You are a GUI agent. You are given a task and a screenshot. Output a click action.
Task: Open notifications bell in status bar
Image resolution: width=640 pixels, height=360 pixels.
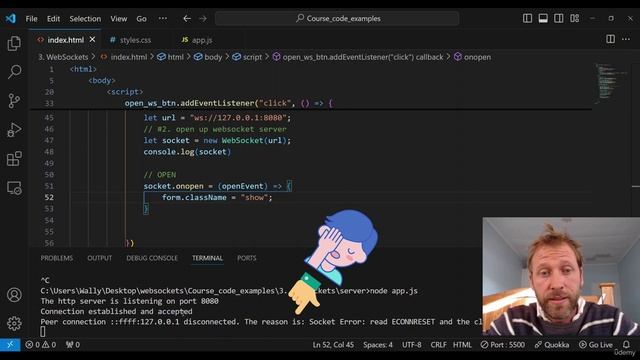tap(626, 345)
